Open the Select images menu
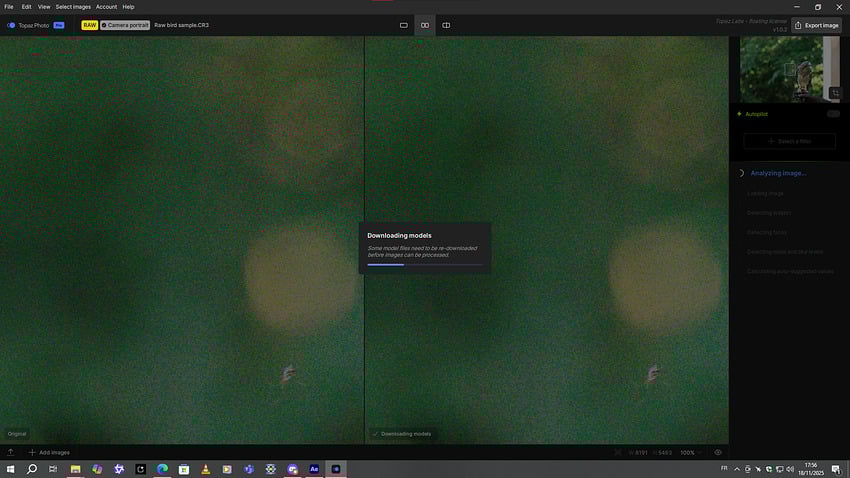 coord(73,7)
